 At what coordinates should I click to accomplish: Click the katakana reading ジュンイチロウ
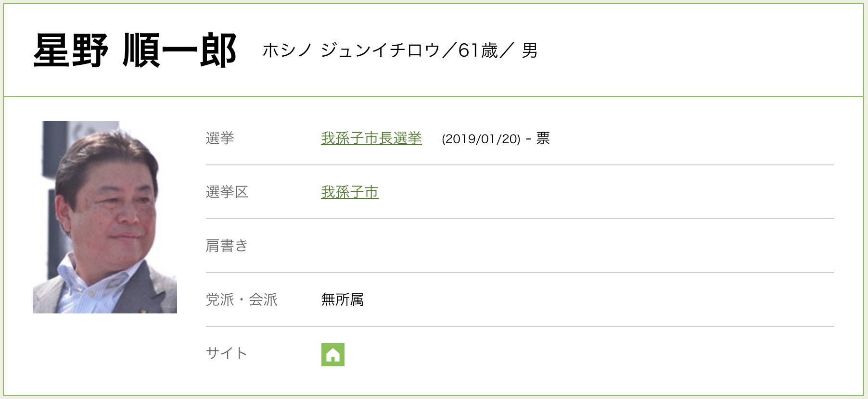point(381,50)
